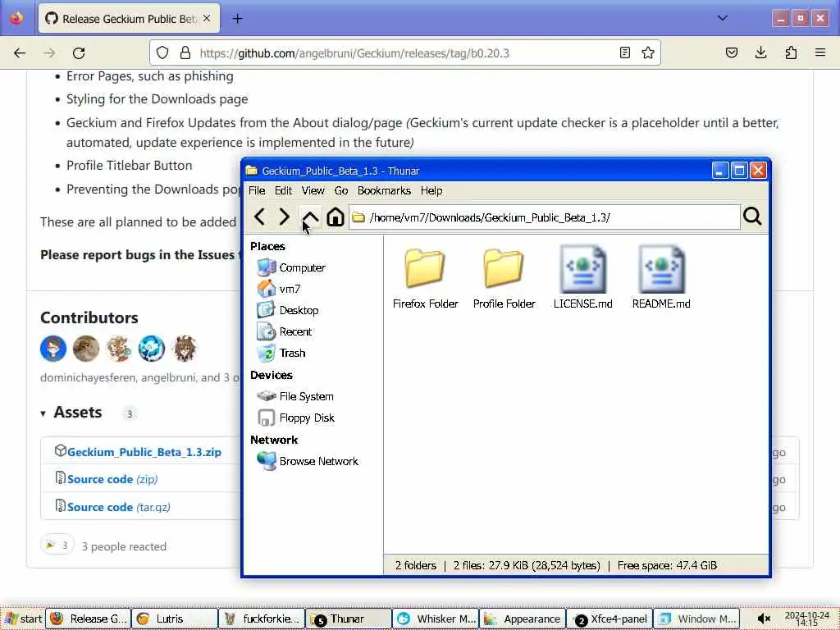Open Thunar Help menu
This screenshot has width=840, height=630.
[x=431, y=190]
